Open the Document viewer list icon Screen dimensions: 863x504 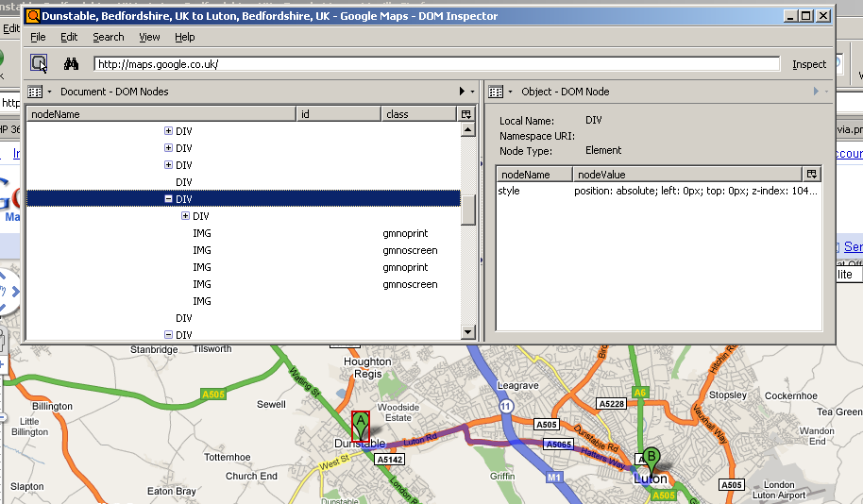37,92
